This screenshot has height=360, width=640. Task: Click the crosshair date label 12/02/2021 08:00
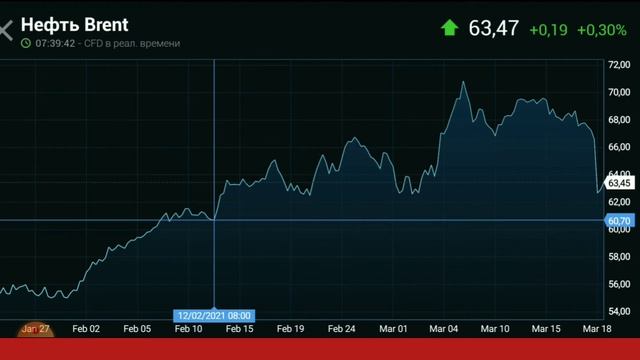click(x=214, y=316)
